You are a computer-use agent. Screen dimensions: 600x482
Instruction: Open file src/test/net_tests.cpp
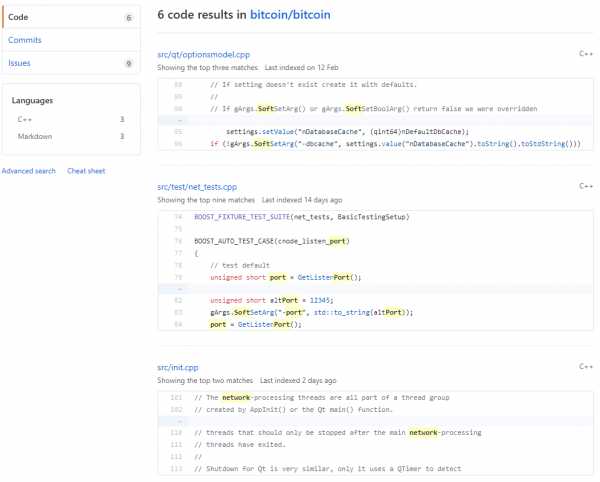point(197,187)
